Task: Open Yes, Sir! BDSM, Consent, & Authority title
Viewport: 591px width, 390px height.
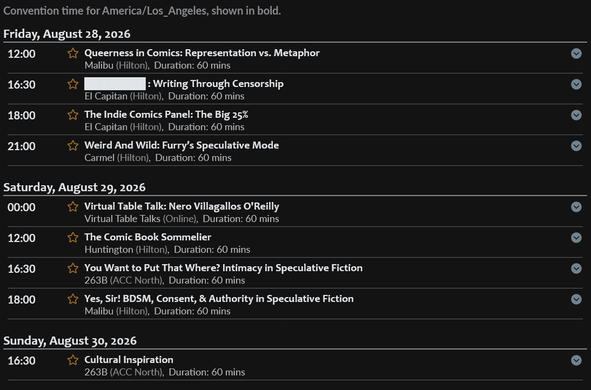Action: click(219, 299)
